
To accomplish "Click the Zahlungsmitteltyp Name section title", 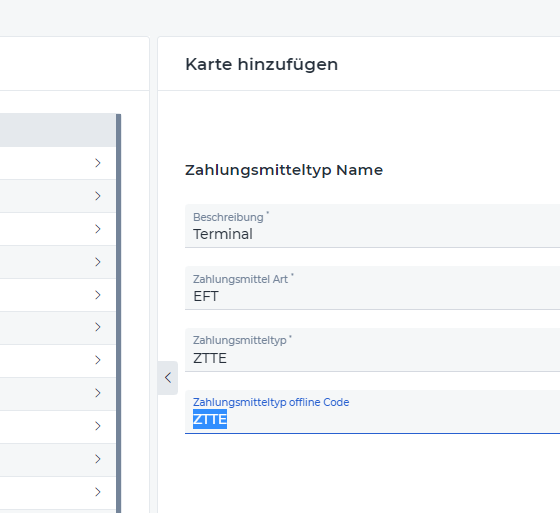I will (284, 170).
